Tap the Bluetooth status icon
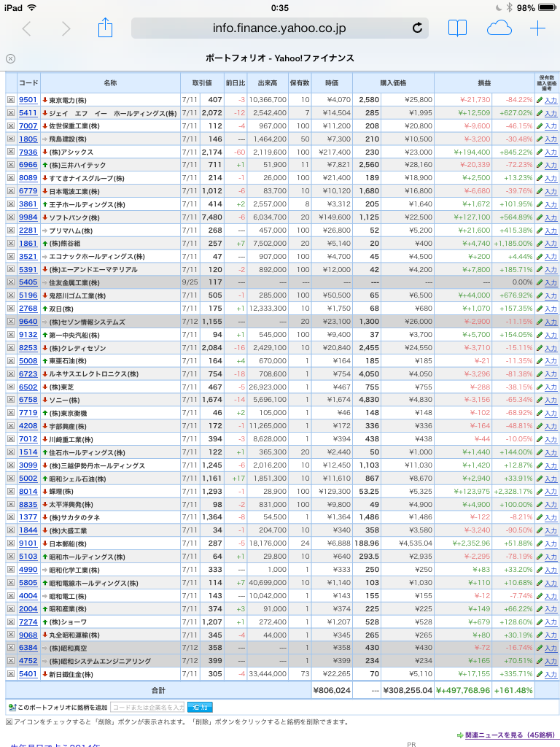This screenshot has height=747, width=560. (509, 7)
